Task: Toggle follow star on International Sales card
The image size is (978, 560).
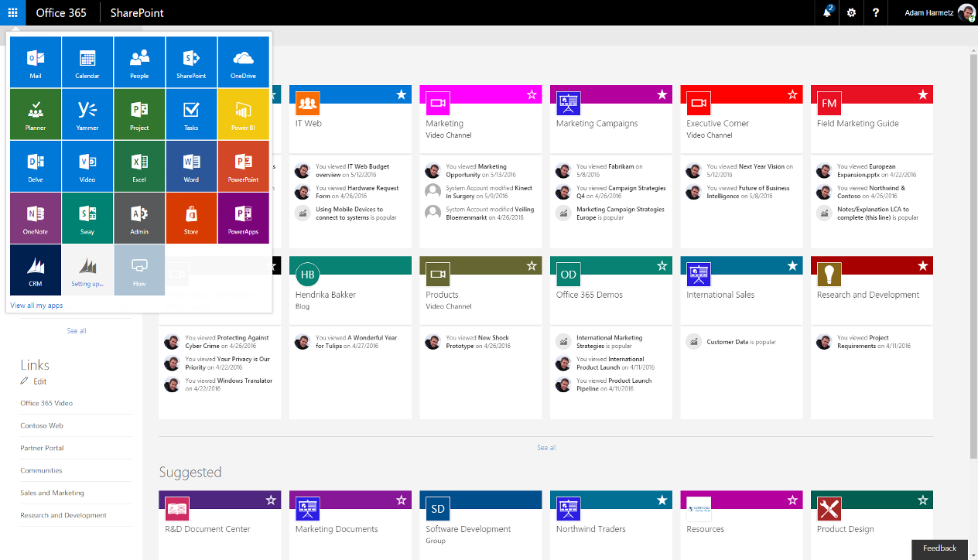Action: (792, 266)
